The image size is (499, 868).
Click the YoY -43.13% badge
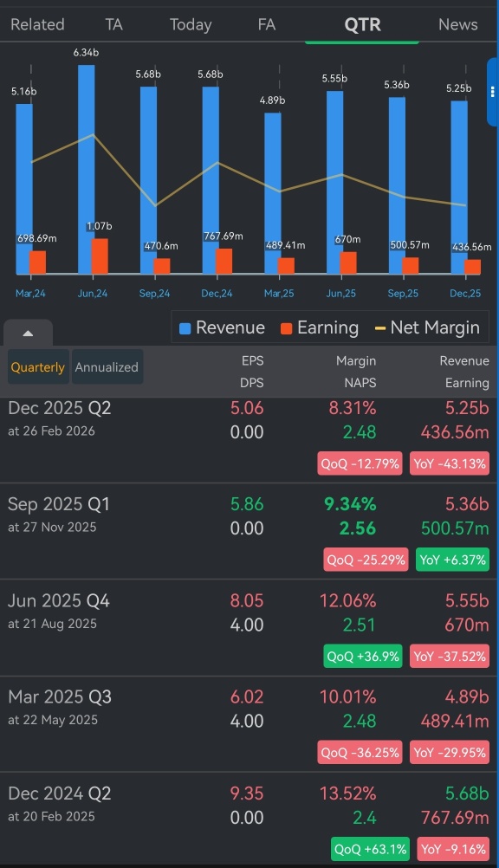click(x=450, y=463)
